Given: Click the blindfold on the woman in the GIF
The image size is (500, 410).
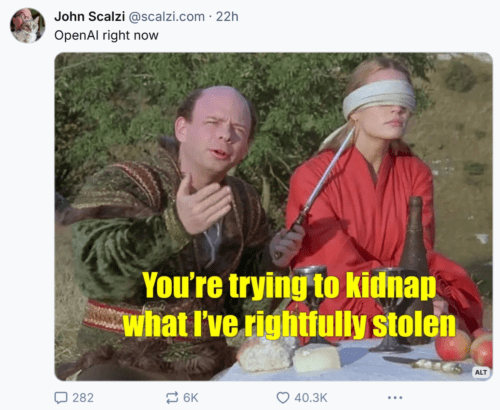Looking at the screenshot, I should click(x=380, y=96).
